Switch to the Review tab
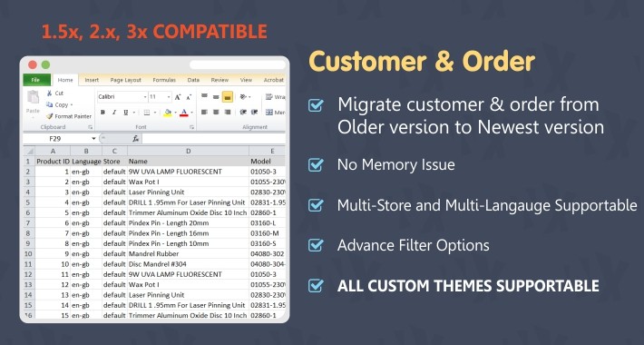This screenshot has height=345, width=644. click(x=220, y=80)
